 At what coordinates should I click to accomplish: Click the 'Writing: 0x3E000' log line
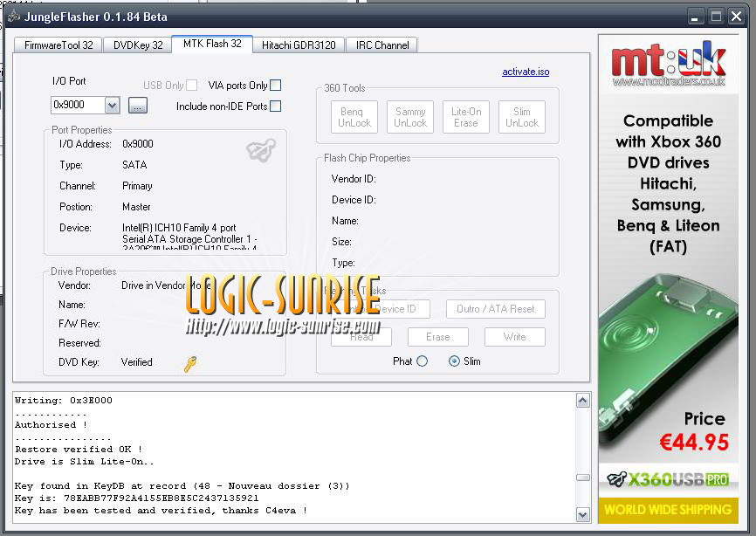63,400
